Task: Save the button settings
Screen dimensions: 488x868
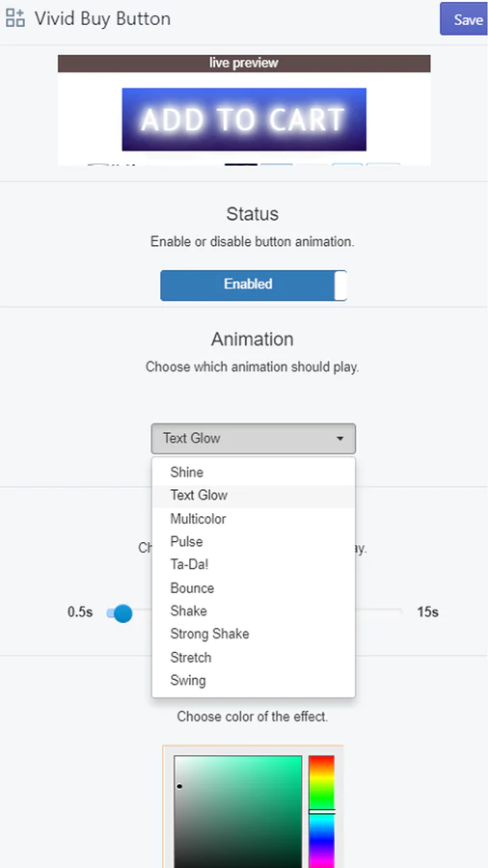Action: (x=465, y=19)
